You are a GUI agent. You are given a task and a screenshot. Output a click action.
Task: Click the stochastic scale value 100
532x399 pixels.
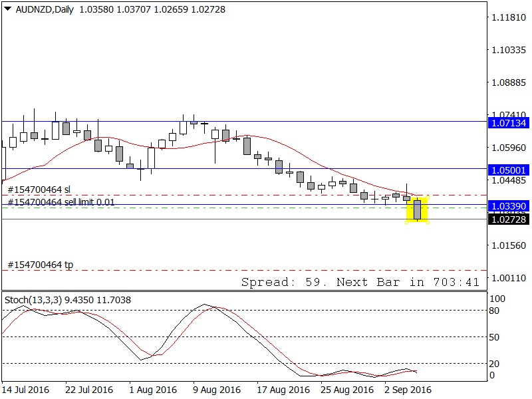pos(497,299)
